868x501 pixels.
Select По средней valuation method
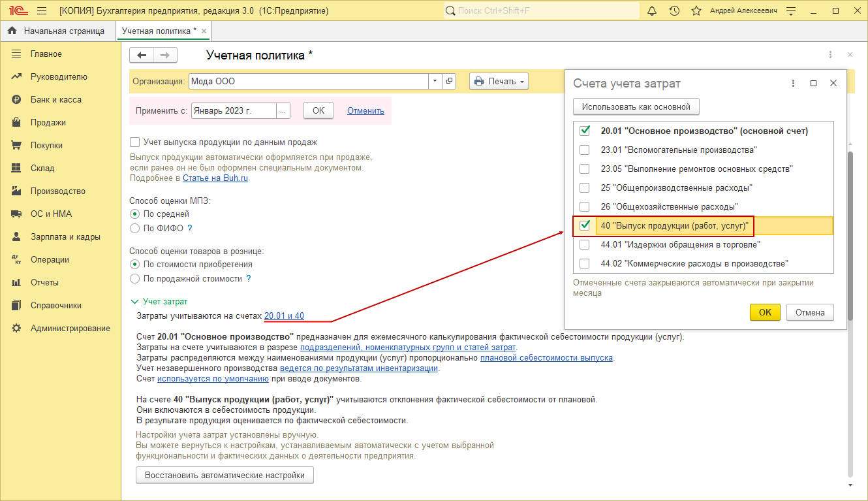135,214
